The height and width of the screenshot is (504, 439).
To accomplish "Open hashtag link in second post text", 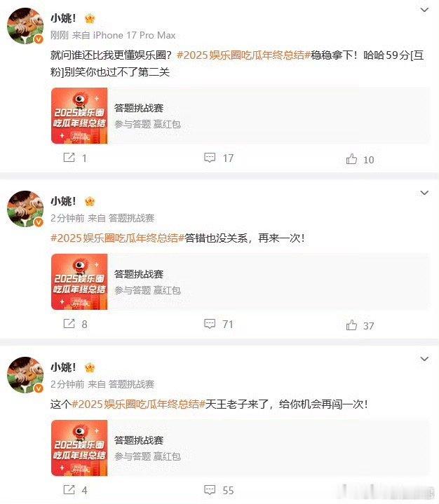I will 117,238.
